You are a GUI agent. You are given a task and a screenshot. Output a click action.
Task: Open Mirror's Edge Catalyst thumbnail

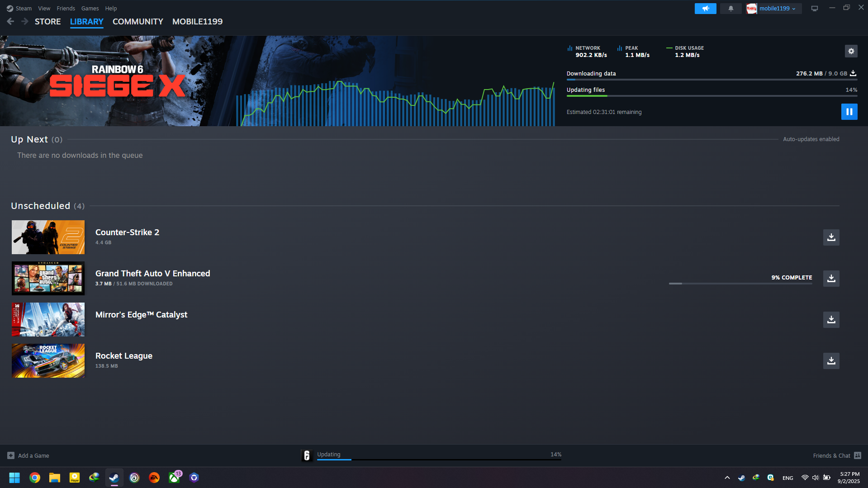(48, 320)
